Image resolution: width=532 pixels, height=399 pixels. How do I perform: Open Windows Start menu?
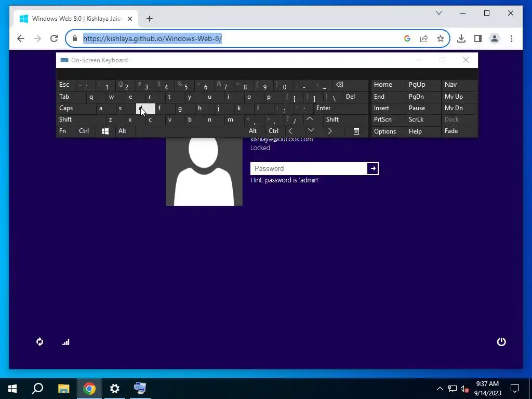pyautogui.click(x=12, y=389)
